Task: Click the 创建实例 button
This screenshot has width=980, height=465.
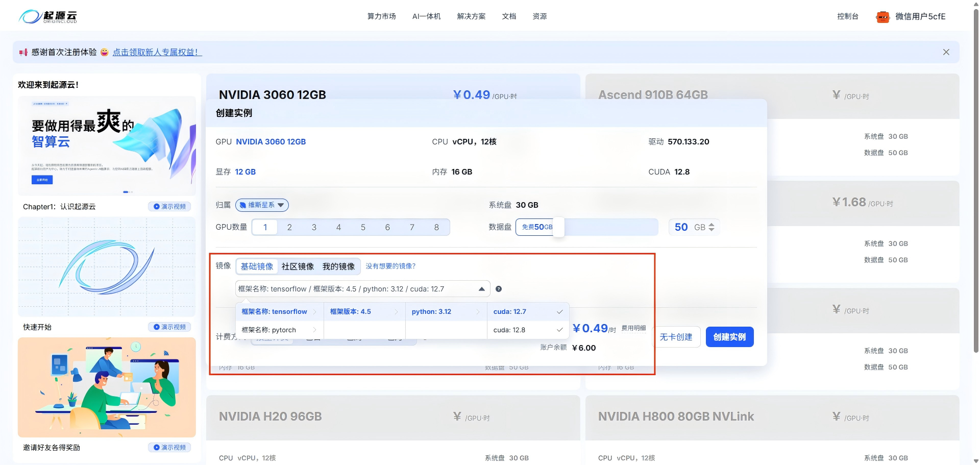Action: coord(729,336)
